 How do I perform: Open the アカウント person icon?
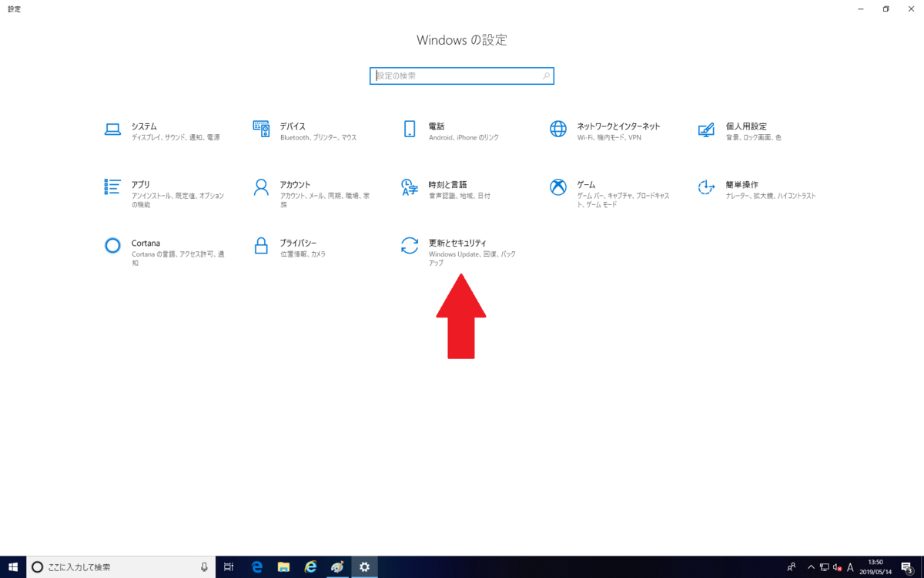tap(261, 187)
